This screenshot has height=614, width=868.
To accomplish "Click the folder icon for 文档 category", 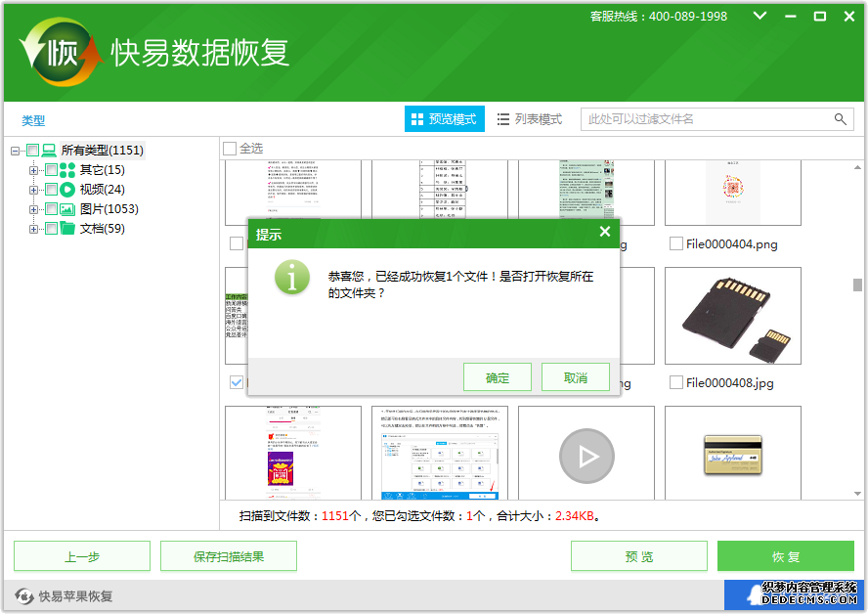I will coord(67,228).
